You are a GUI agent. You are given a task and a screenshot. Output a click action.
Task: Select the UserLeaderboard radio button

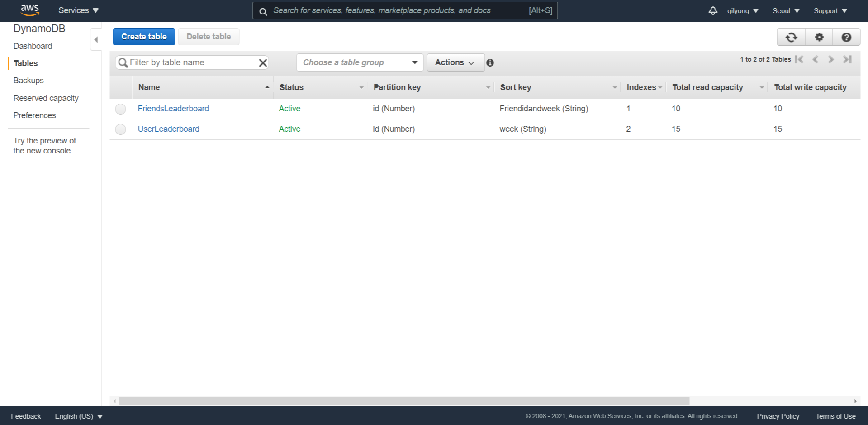(x=120, y=129)
